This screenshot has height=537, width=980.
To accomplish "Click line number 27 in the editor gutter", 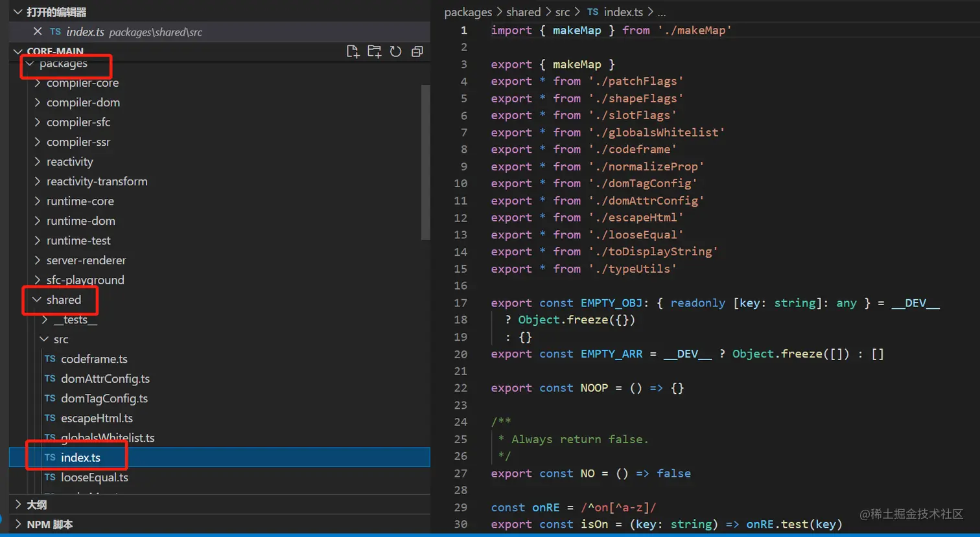I will tap(461, 474).
